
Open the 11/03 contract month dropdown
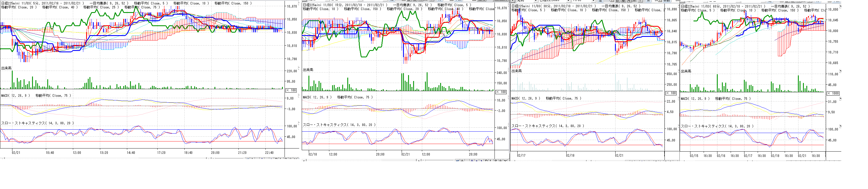coord(593,1)
